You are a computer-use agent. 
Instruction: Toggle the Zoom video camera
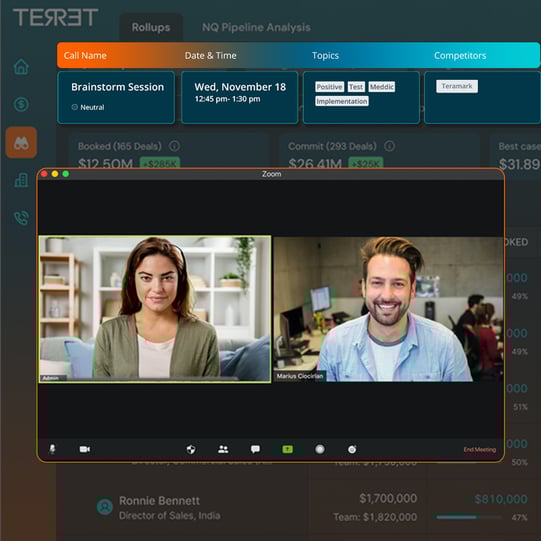point(85,449)
